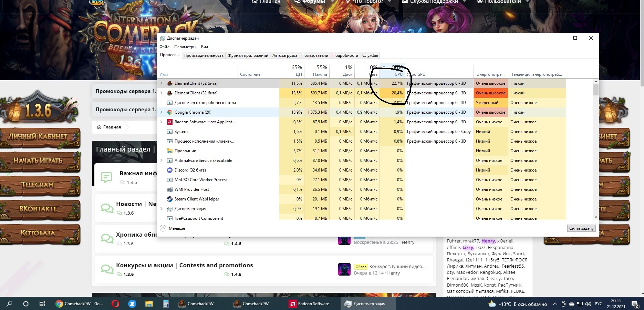The width and height of the screenshot is (644, 310).
Task: Click the Steam Client WebHelper icon
Action: [x=169, y=199]
